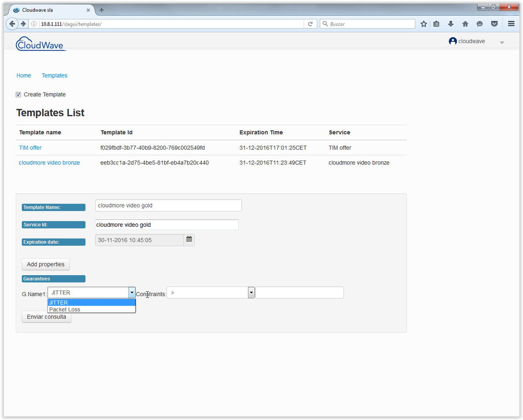Click the Expiration date field

[x=139, y=240]
